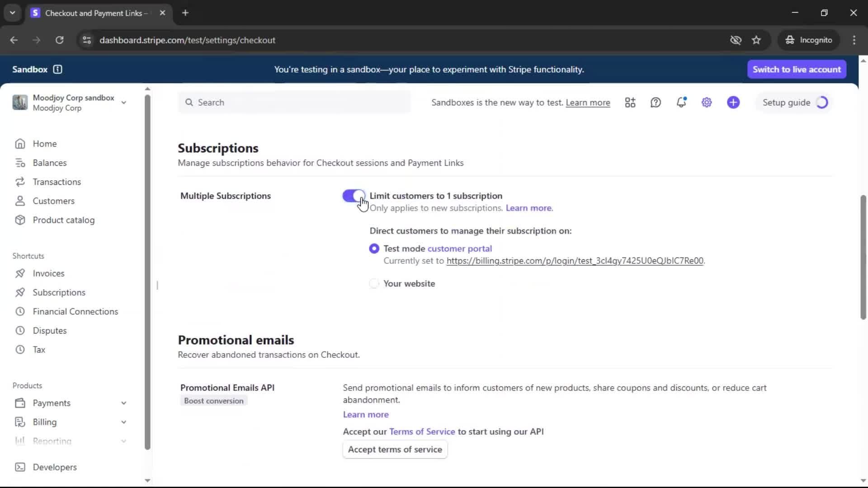Expand the Billing section chevron
868x488 pixels.
[x=123, y=422]
